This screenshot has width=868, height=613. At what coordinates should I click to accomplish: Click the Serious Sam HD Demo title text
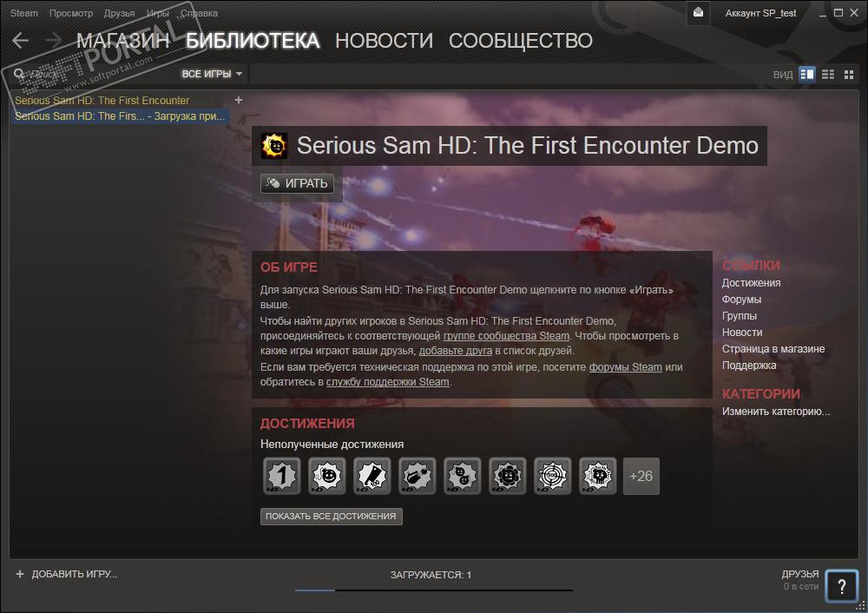[x=528, y=146]
